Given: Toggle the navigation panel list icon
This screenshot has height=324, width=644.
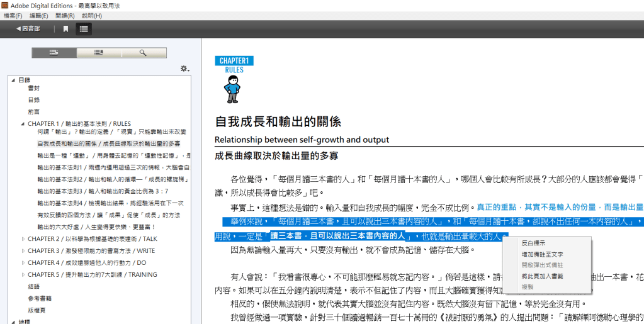Looking at the screenshot, I should pos(84,29).
